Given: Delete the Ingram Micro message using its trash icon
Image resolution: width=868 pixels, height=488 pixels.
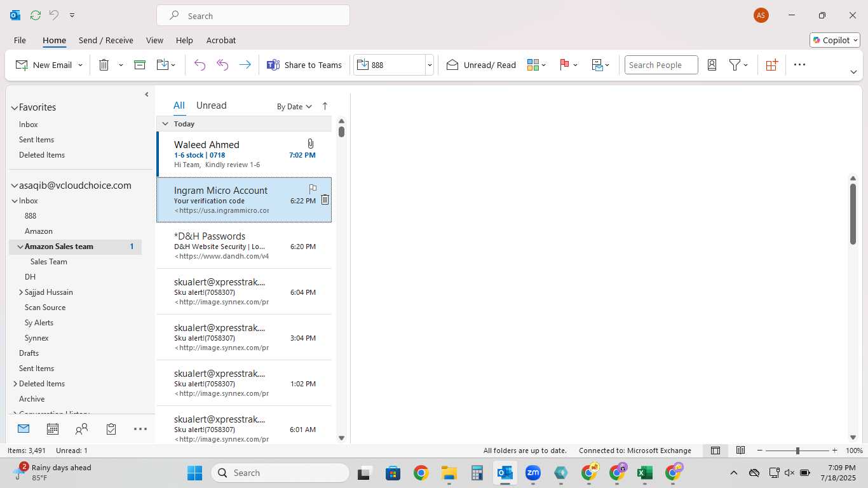Looking at the screenshot, I should coord(325,200).
